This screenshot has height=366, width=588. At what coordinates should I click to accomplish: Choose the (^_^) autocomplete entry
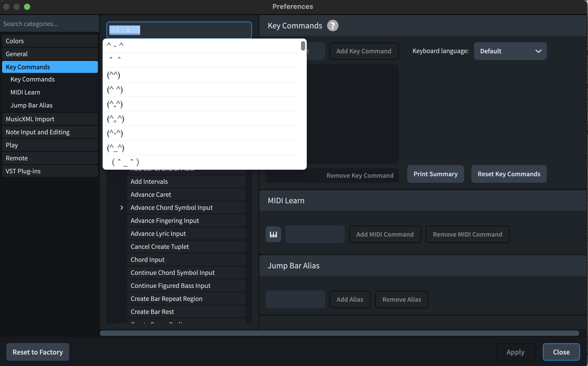tap(116, 148)
